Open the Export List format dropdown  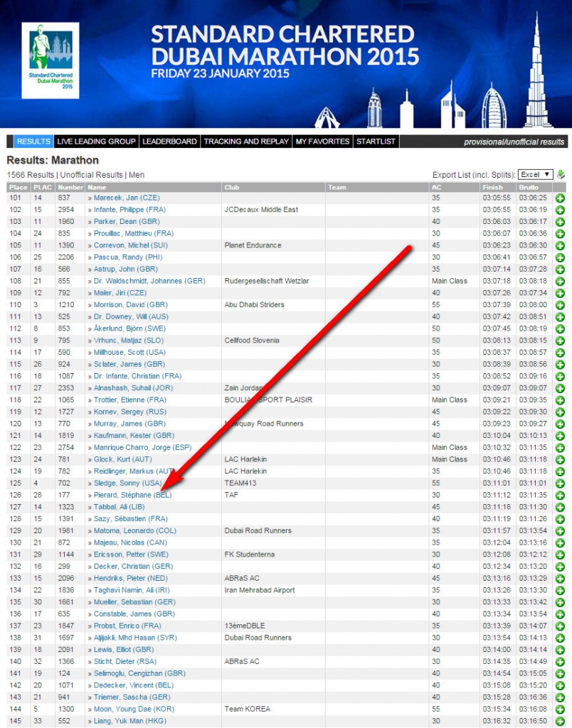point(535,175)
